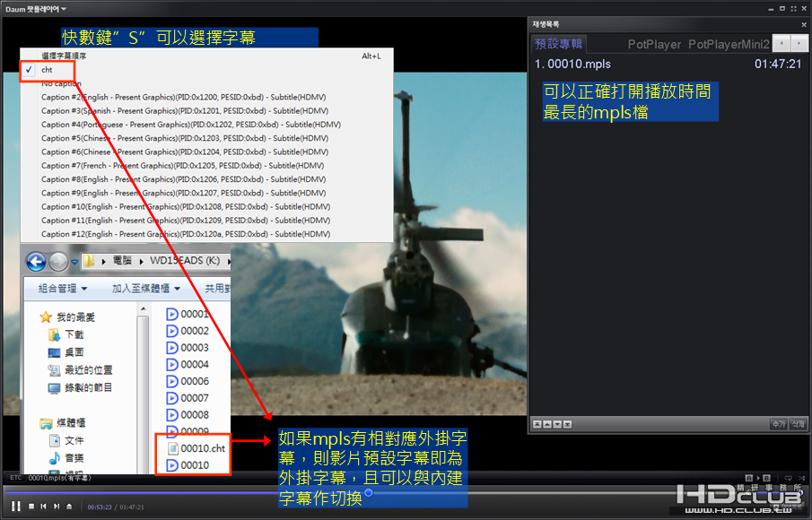Open the 加入至媒體櫃 dropdown

coord(146,289)
